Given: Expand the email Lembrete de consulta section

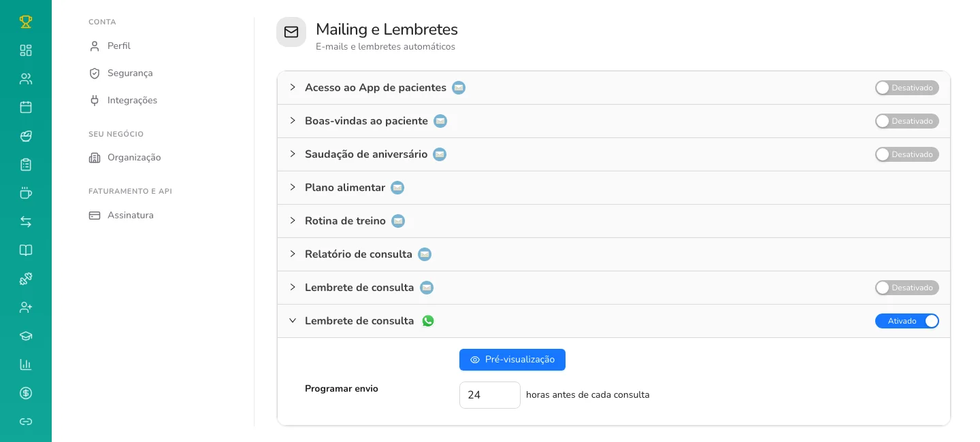Looking at the screenshot, I should pos(293,287).
